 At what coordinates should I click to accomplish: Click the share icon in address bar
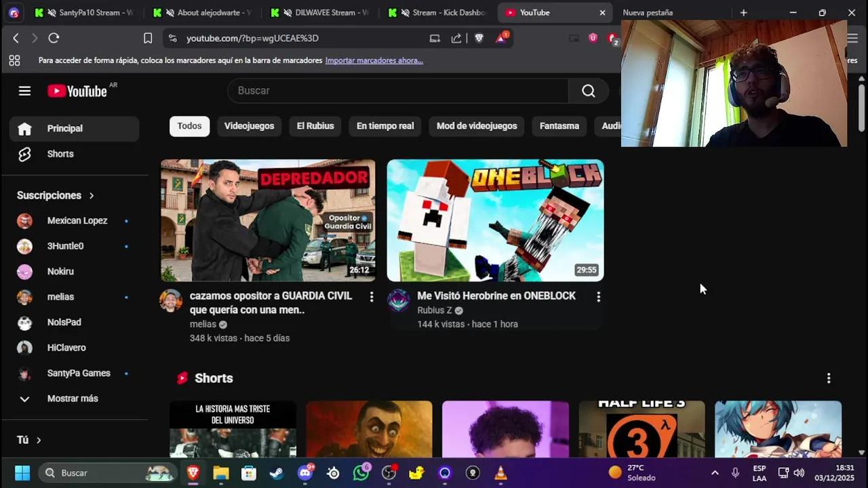pyautogui.click(x=456, y=39)
